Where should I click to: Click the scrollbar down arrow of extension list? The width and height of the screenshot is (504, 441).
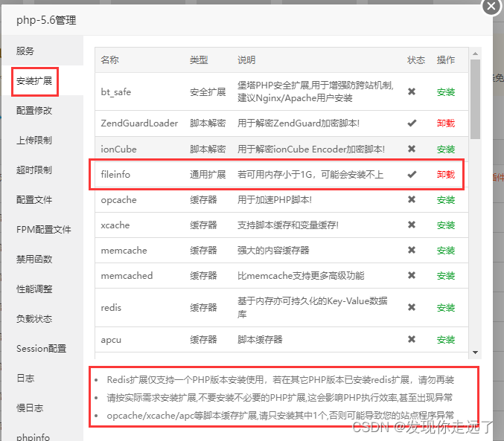click(x=475, y=353)
